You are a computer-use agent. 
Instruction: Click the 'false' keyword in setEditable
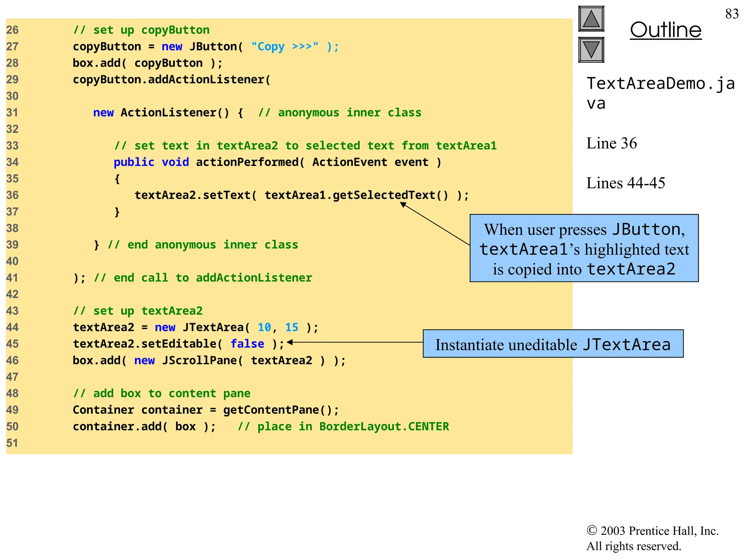pyautogui.click(x=247, y=344)
